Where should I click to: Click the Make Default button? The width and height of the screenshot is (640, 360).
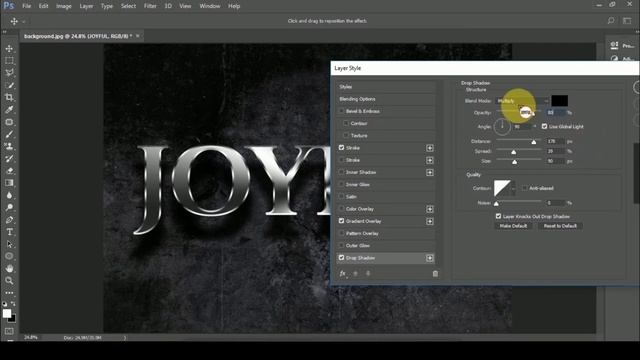pos(513,226)
